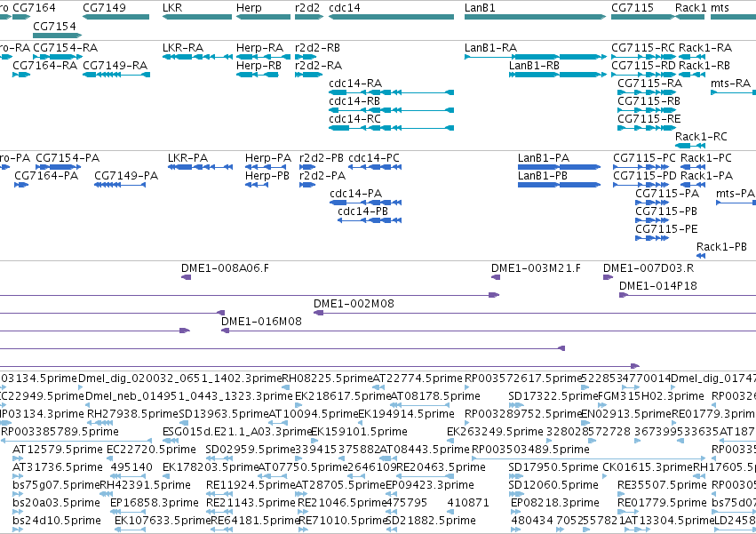Open the LKR gene feature
This screenshot has height=534, width=756.
pyautogui.click(x=197, y=17)
